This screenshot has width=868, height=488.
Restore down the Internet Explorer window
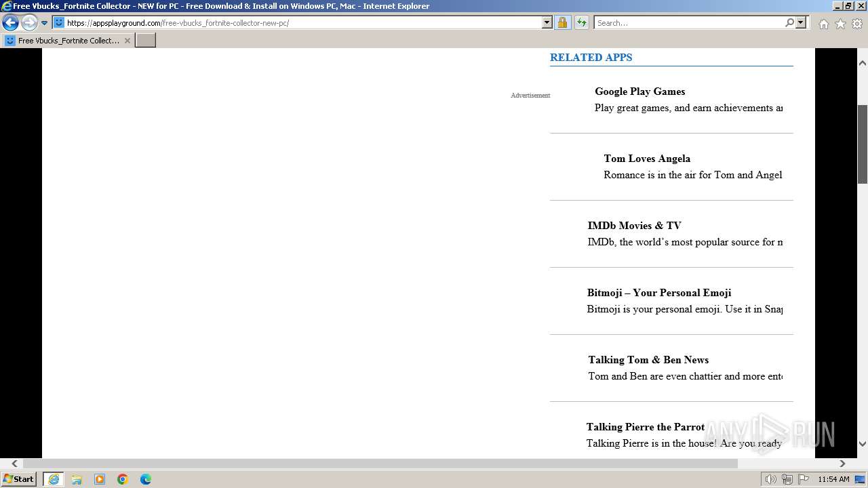(x=848, y=6)
